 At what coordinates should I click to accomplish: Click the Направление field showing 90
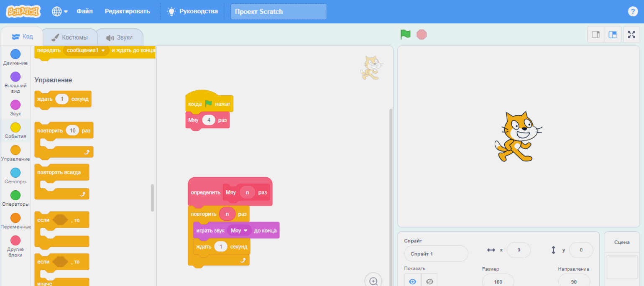pos(574,281)
